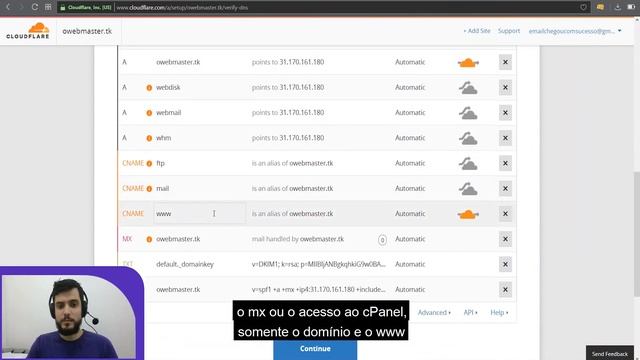Open account email dropdown menu
This screenshot has height=360, width=640.
pos(575,31)
